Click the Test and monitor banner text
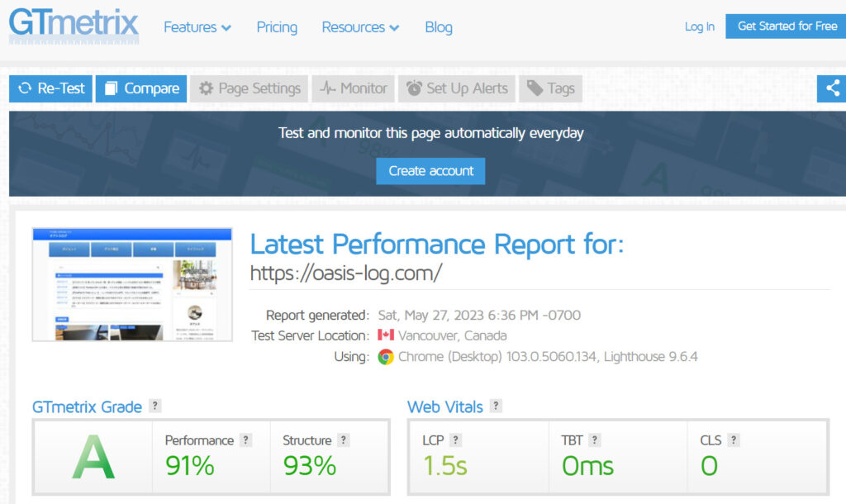This screenshot has height=504, width=846. click(x=430, y=133)
